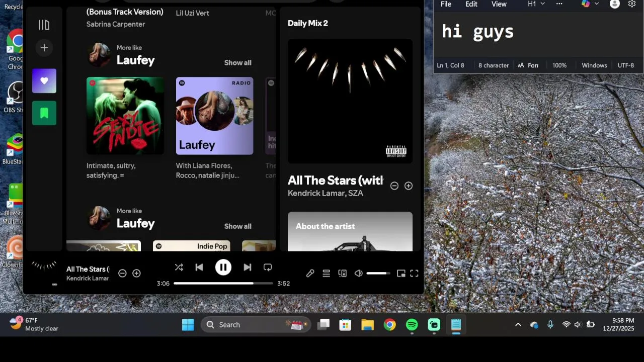The width and height of the screenshot is (644, 362).
Task: Show hidden tray icons chevron
Action: [x=518, y=325]
